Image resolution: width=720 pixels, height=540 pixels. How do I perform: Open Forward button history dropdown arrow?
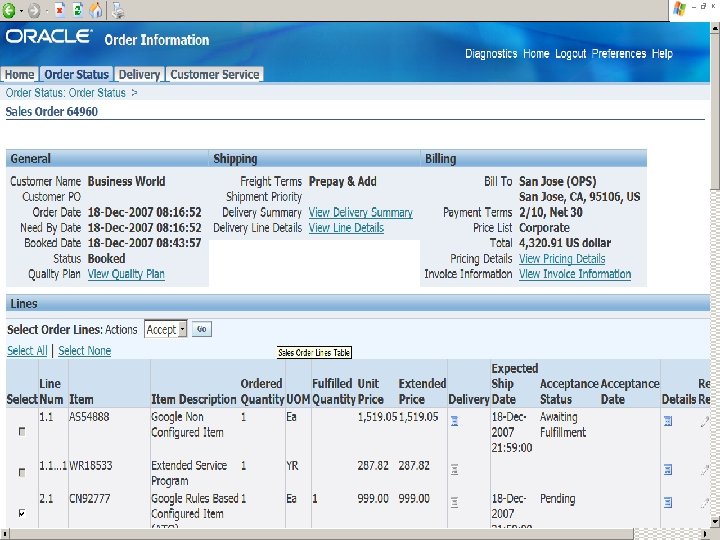pyautogui.click(x=46, y=11)
